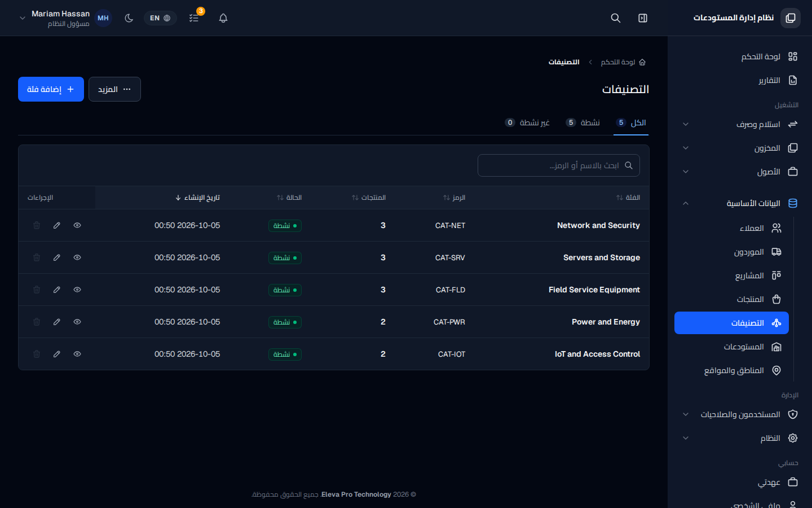Select the الكل tab
The image size is (812, 508).
coord(631,122)
